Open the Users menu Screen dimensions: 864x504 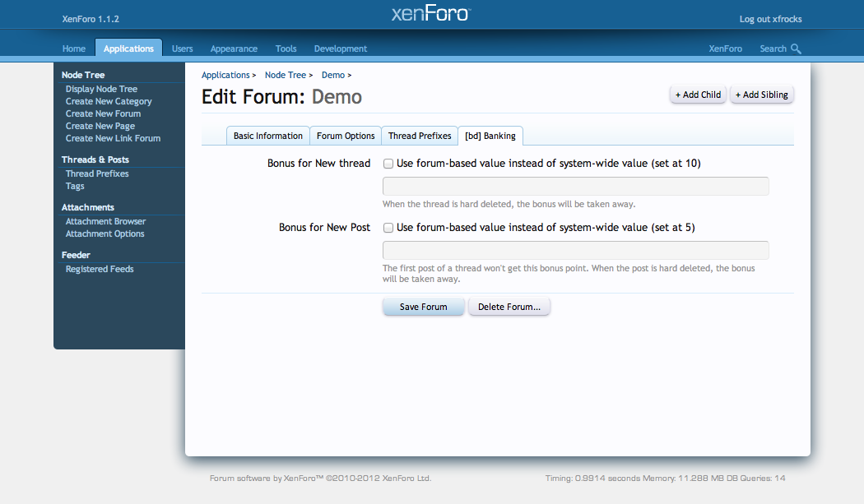click(183, 49)
